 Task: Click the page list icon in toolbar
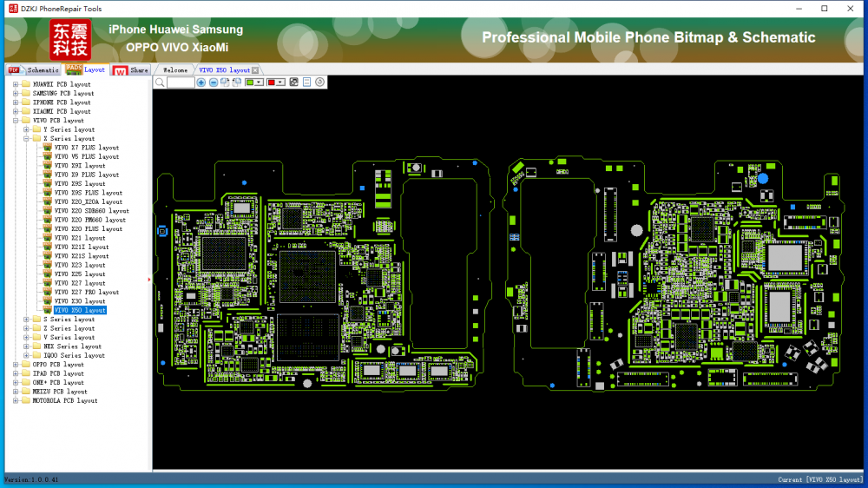point(307,82)
